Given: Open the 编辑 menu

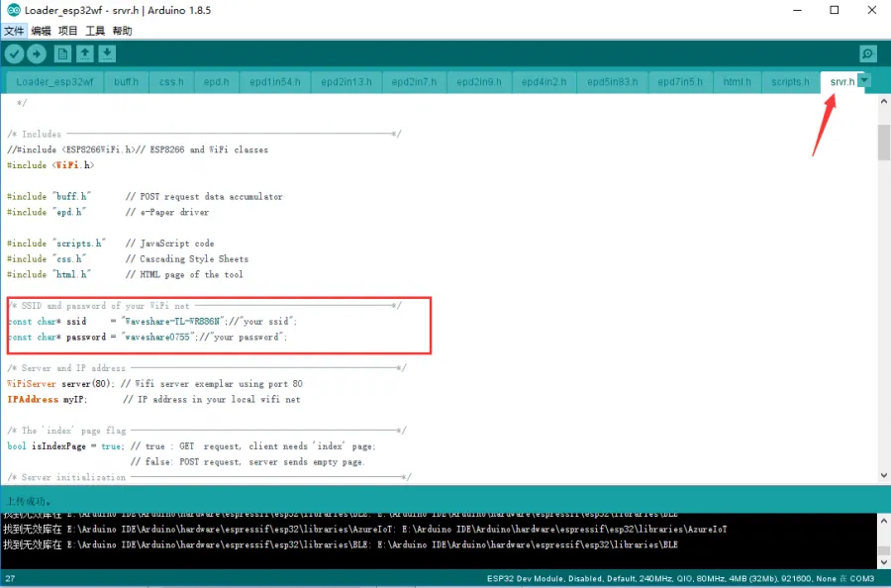Looking at the screenshot, I should [x=41, y=31].
